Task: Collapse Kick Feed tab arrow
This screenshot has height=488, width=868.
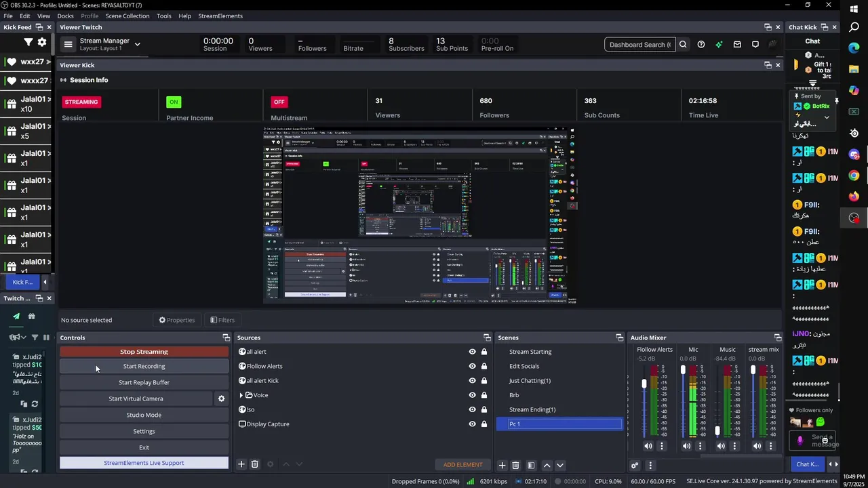Action: [45, 282]
